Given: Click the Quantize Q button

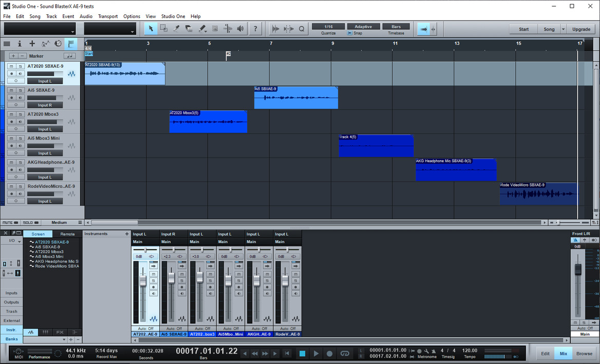Looking at the screenshot, I should (x=302, y=29).
